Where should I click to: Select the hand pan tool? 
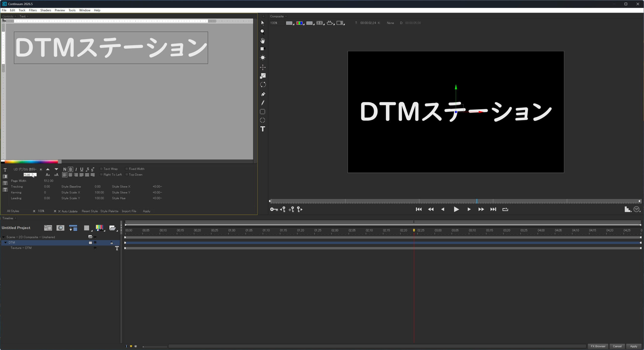tap(263, 40)
